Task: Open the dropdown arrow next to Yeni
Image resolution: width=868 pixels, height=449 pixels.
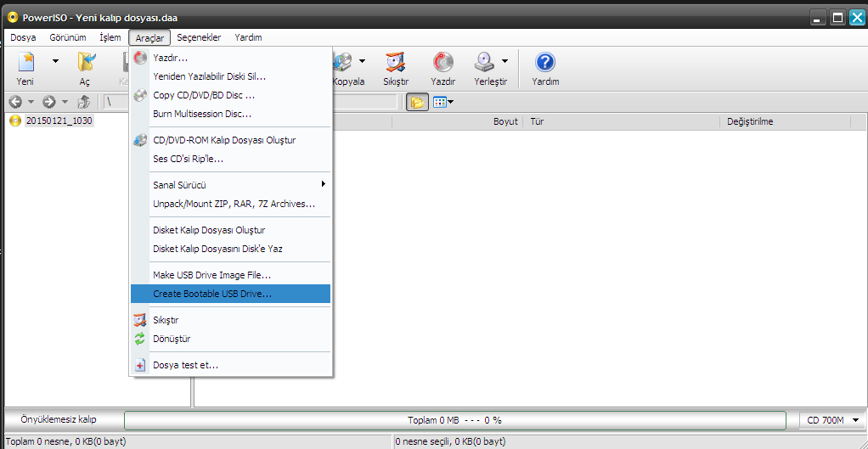Action: point(55,61)
